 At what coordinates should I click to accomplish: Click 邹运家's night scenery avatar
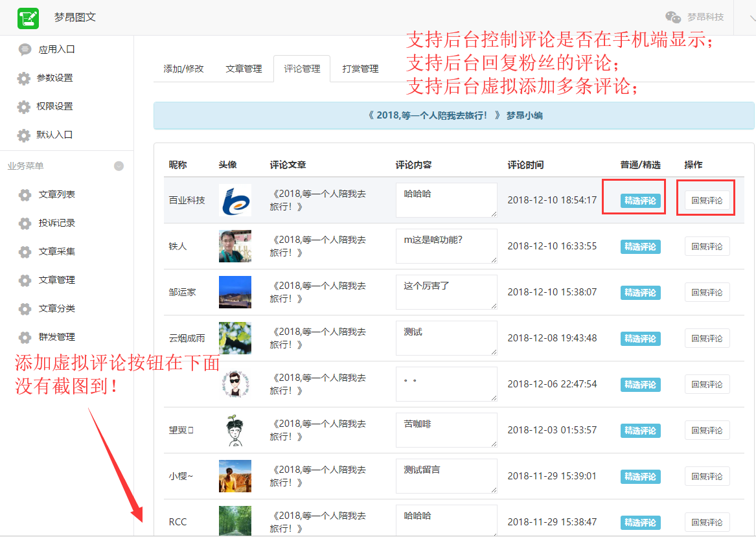[x=235, y=292]
